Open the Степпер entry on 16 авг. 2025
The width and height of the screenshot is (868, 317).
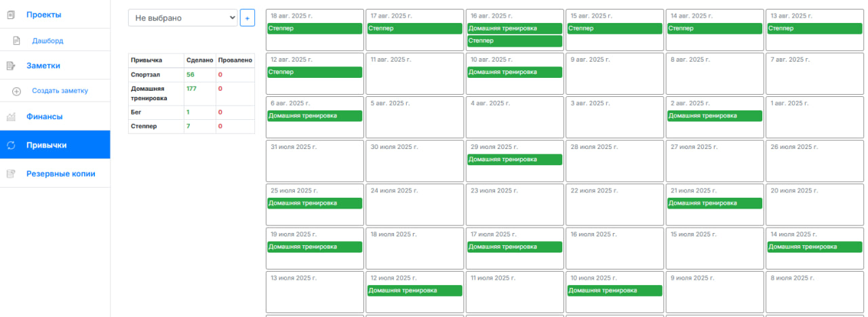(x=515, y=41)
